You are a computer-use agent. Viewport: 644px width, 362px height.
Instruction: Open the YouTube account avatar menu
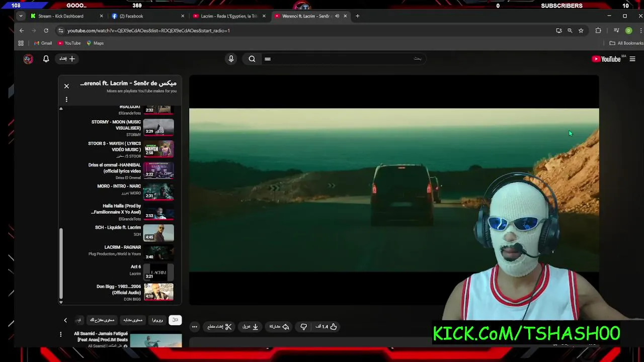[x=28, y=59]
